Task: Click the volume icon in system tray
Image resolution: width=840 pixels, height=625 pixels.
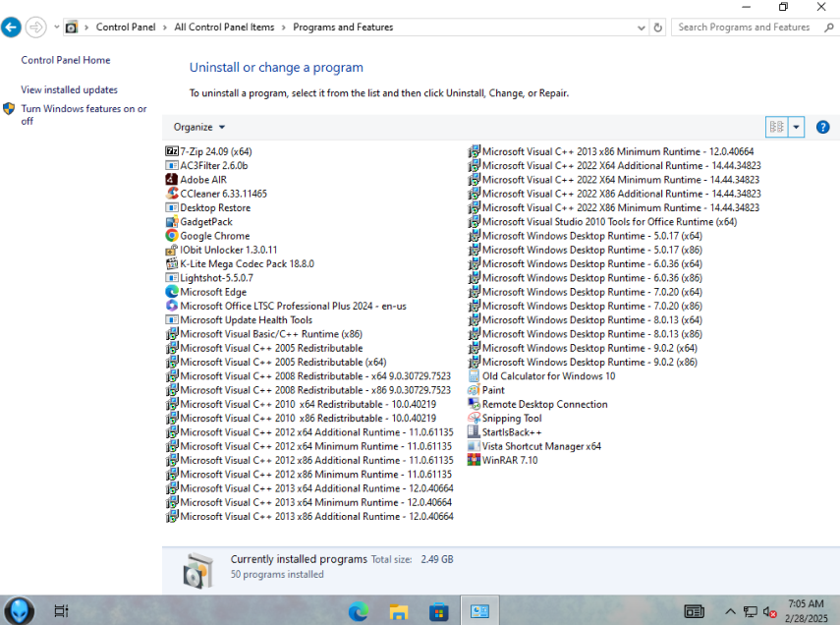Action: point(770,611)
